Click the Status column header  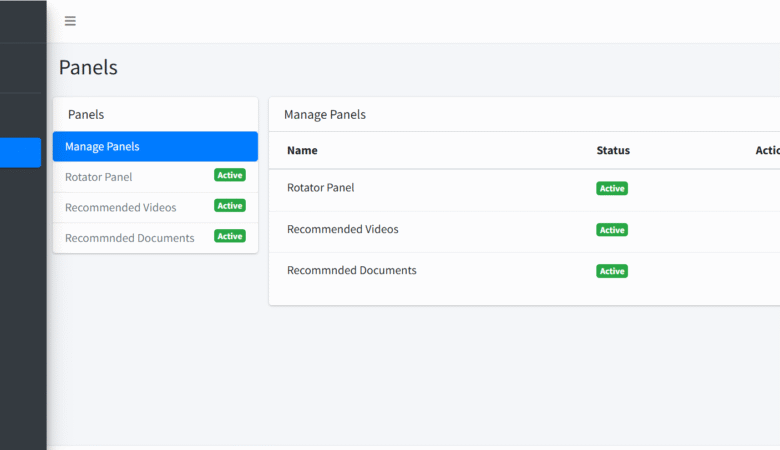click(613, 151)
